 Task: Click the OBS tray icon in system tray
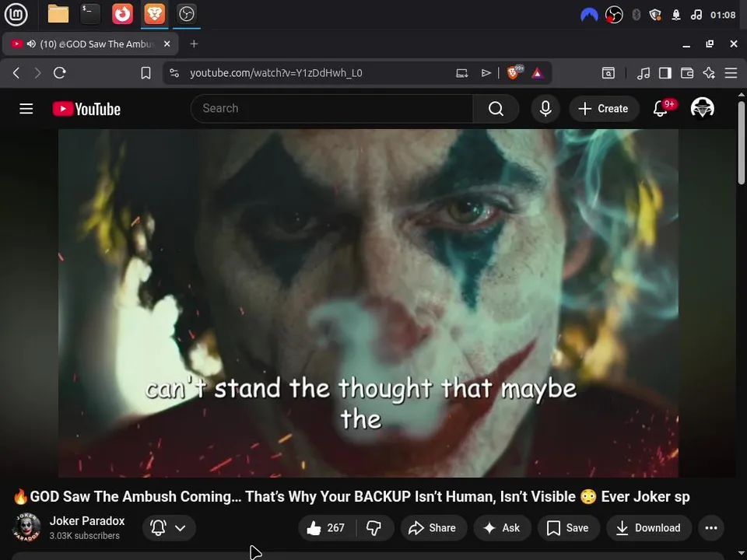click(614, 15)
